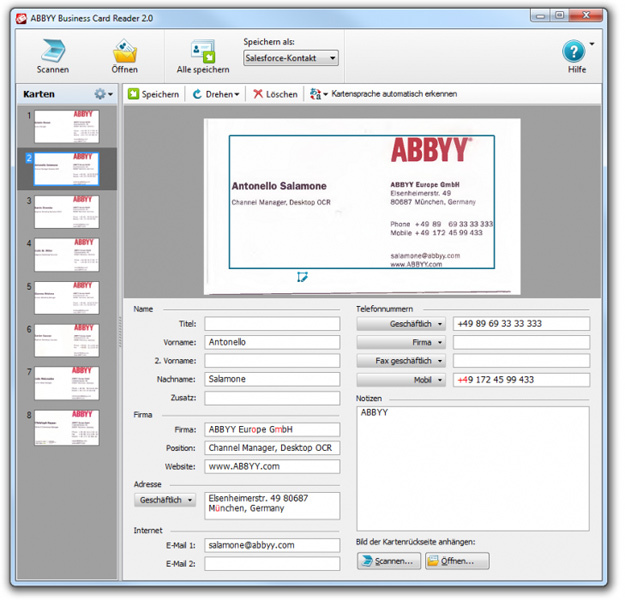Select card thumbnail number 3
625x600 pixels.
click(x=67, y=212)
